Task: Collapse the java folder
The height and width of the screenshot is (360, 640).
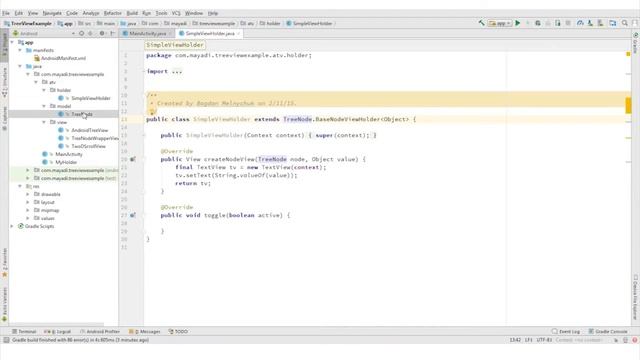Action: click(x=20, y=66)
